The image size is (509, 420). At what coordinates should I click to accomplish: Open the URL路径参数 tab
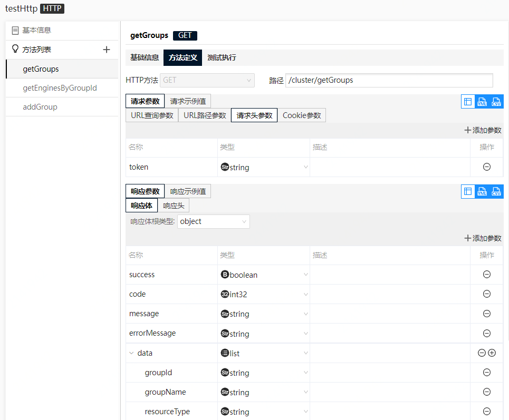[205, 115]
